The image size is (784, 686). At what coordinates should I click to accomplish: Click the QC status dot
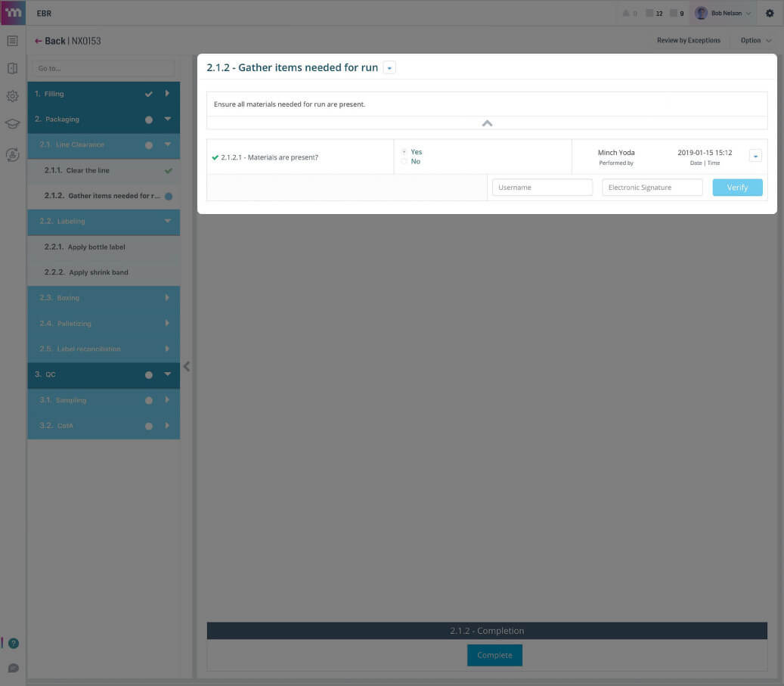coord(148,375)
